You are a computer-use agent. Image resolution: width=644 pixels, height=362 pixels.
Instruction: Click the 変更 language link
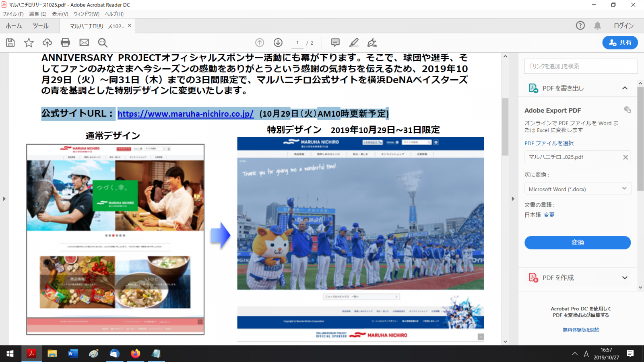pos(549,215)
